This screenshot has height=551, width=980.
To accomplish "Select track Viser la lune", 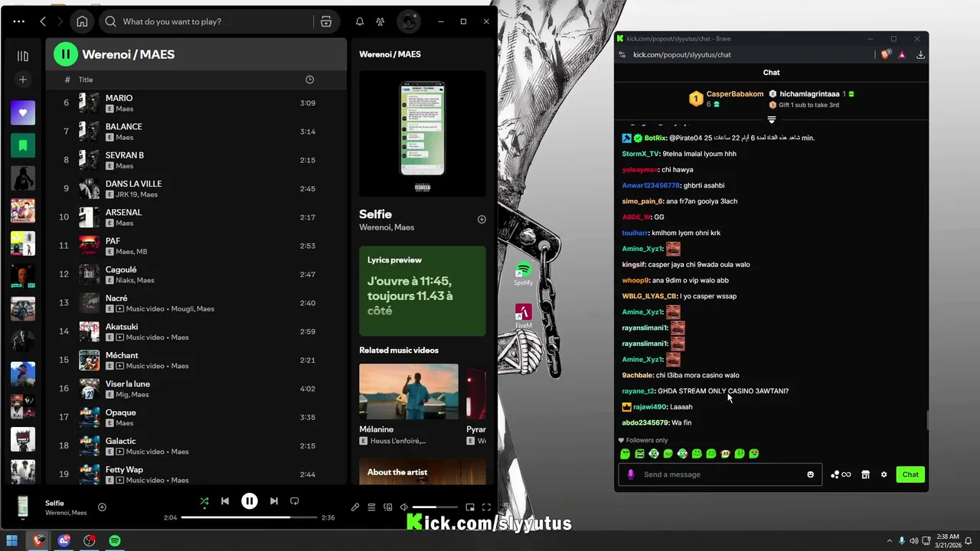I will [195, 389].
